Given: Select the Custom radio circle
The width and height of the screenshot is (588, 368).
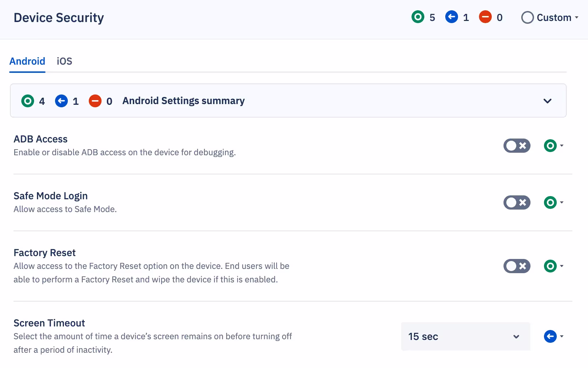Looking at the screenshot, I should coord(528,17).
